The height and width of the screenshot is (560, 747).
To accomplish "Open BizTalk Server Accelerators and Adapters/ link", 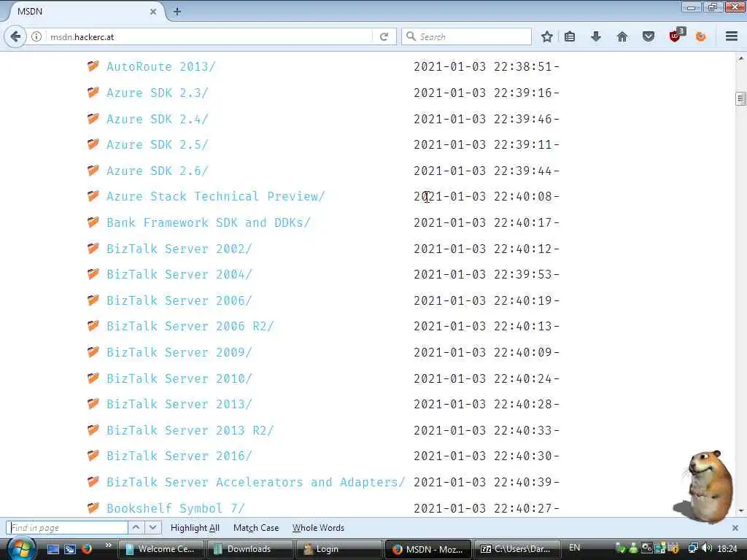I will [256, 482].
